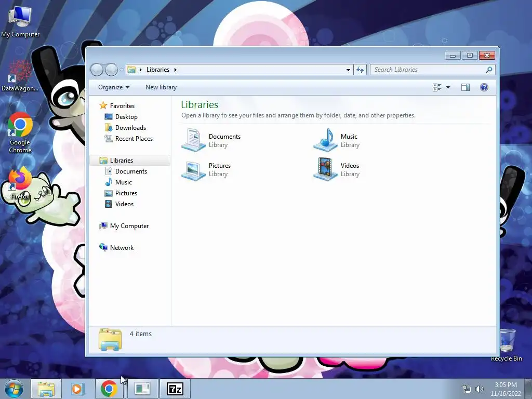Open the Music library icon
Screen dimensions: 532x399
[325, 140]
